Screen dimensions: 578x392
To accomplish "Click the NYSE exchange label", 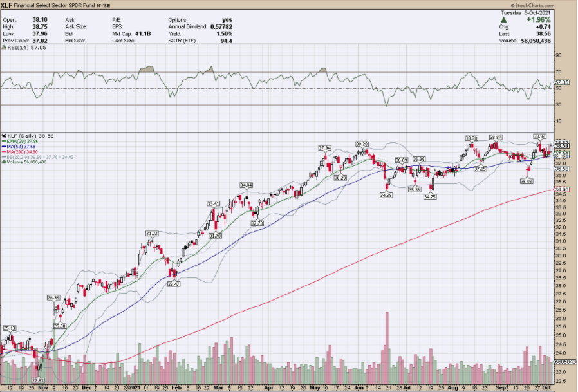I will pos(104,6).
